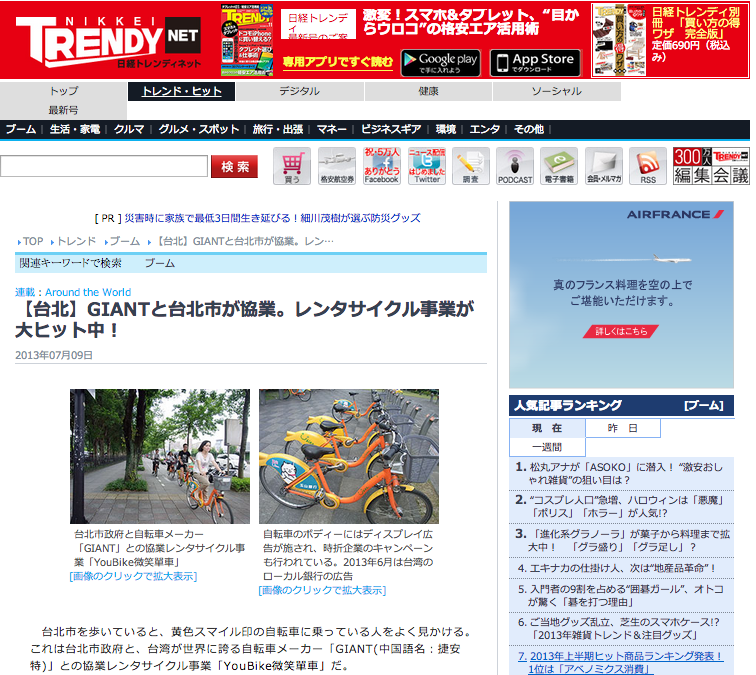
Task: Select the デジタル navigation tab
Action: (x=299, y=91)
